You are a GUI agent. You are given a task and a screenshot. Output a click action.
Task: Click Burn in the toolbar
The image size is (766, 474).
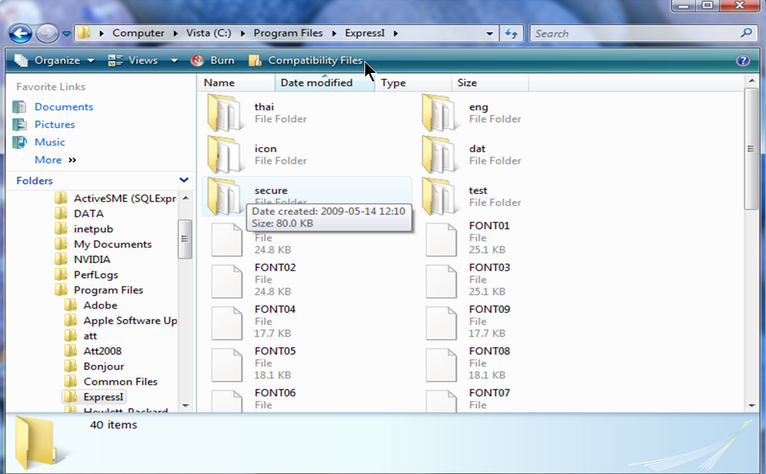click(213, 61)
